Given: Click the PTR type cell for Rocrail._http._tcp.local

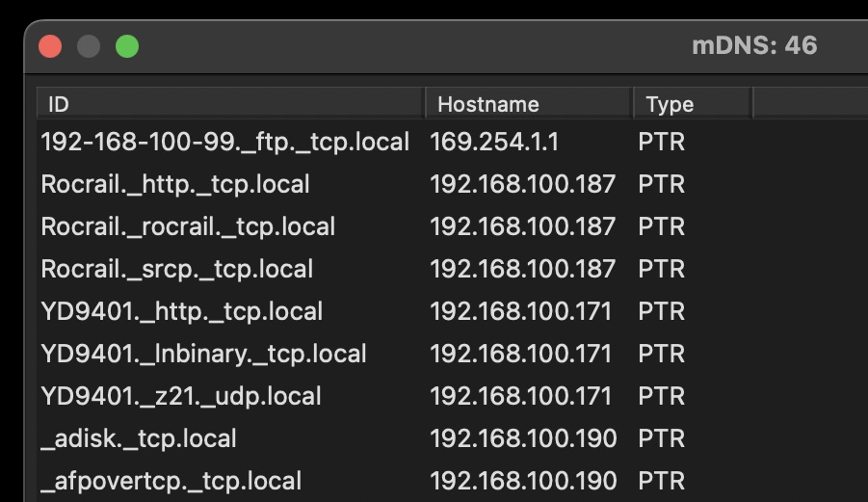Looking at the screenshot, I should click(661, 184).
